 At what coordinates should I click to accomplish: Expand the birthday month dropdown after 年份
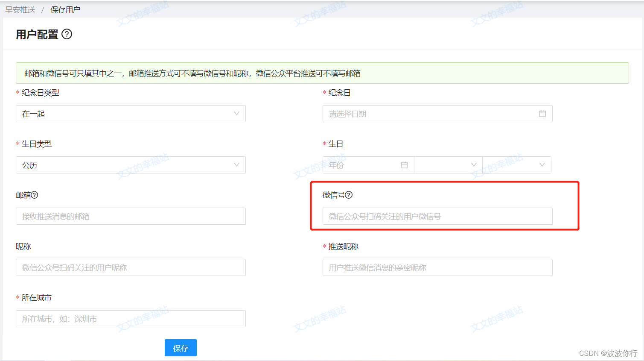click(x=448, y=165)
